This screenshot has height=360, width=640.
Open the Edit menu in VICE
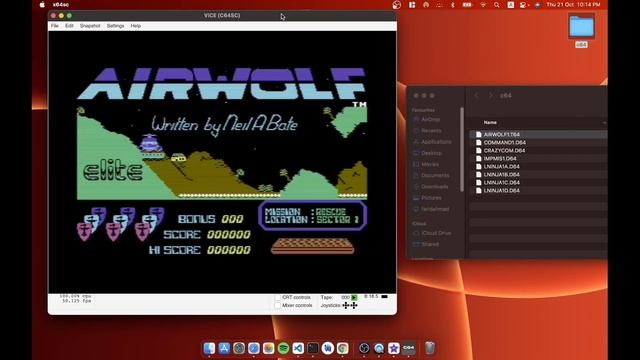[69, 26]
